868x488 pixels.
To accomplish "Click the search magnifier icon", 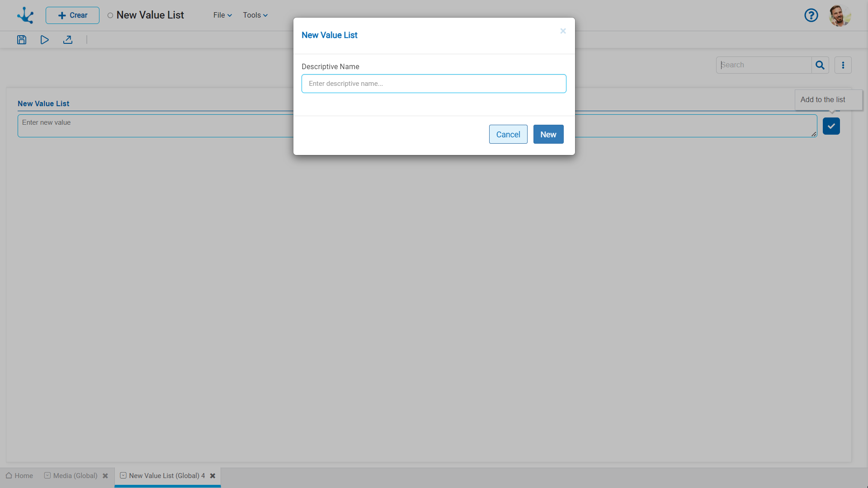I will pyautogui.click(x=820, y=65).
